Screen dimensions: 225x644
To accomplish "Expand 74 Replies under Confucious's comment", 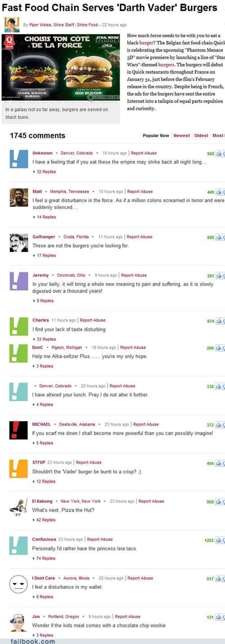I will point(45,558).
